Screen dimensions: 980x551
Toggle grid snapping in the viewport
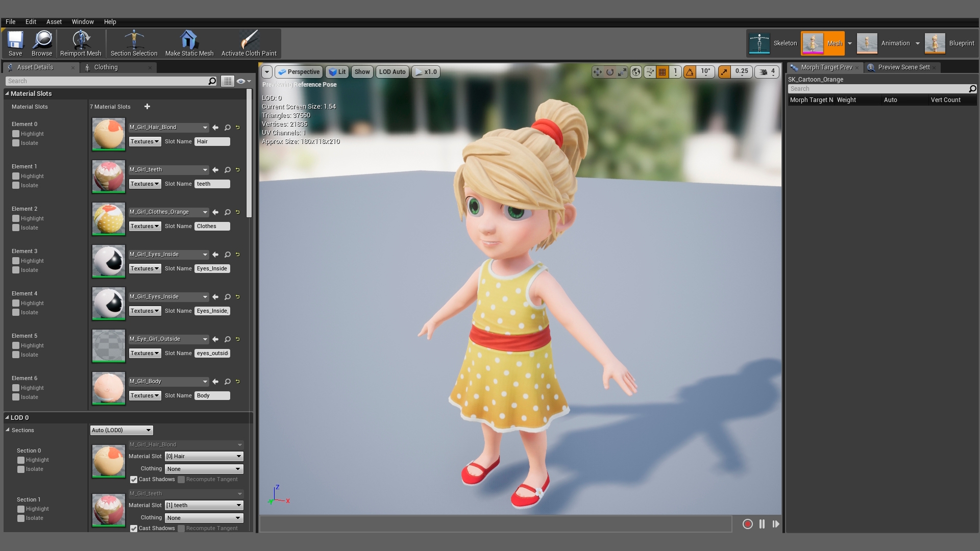click(662, 72)
